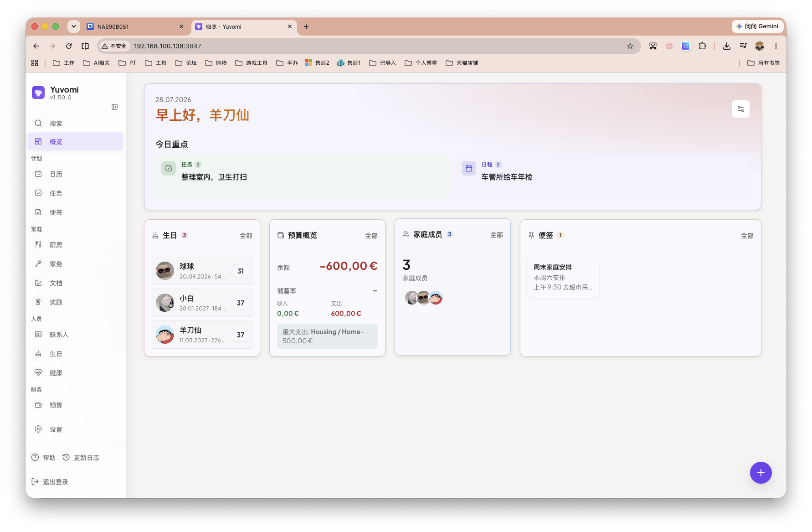Image resolution: width=812 pixels, height=532 pixels.
Task: Click the 奖励 rewards icon
Action: point(38,302)
